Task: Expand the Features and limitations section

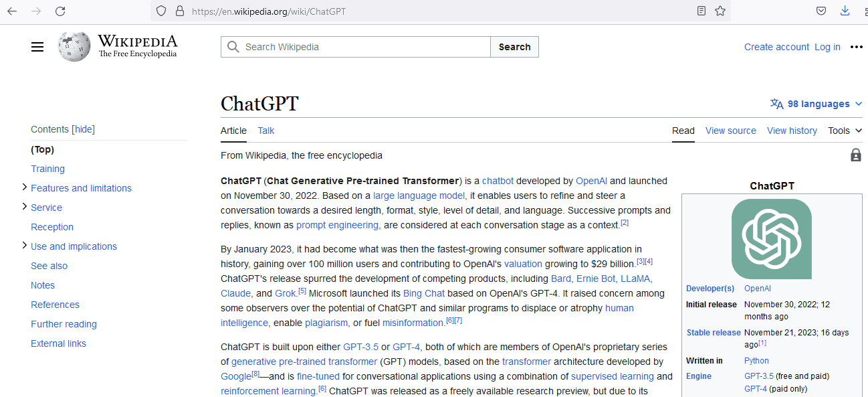Action: click(25, 187)
